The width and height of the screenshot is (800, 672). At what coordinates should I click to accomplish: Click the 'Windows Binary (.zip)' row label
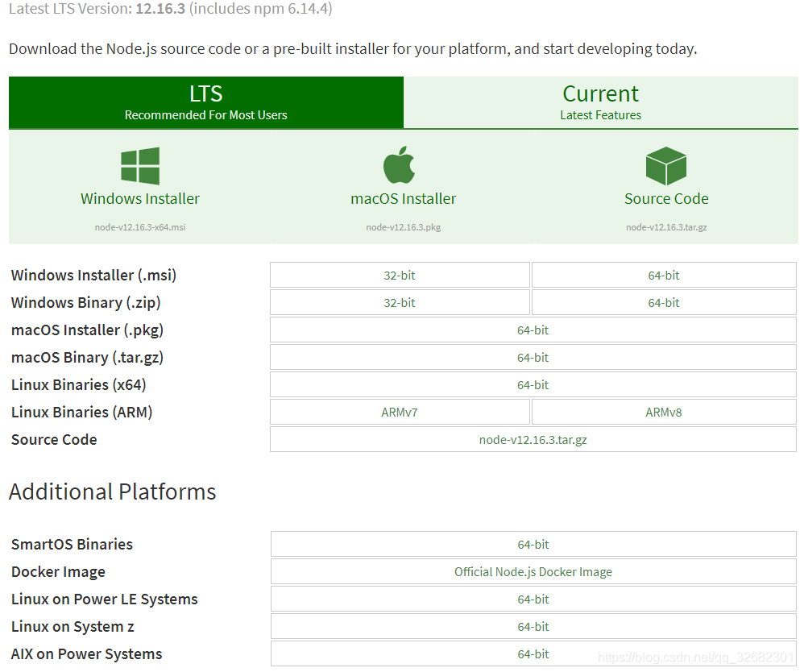85,303
